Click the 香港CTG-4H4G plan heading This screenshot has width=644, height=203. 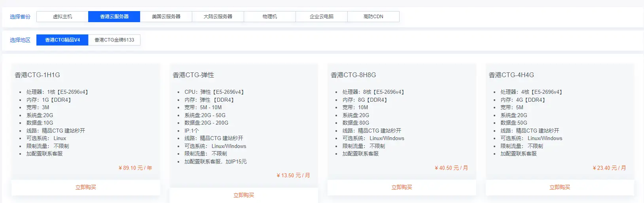pyautogui.click(x=511, y=75)
